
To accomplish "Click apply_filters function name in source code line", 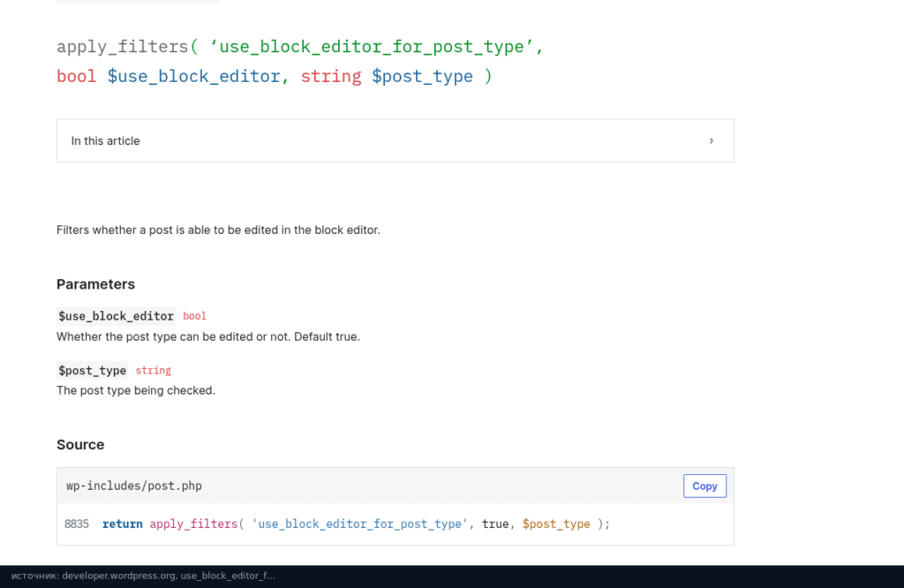I will [193, 524].
